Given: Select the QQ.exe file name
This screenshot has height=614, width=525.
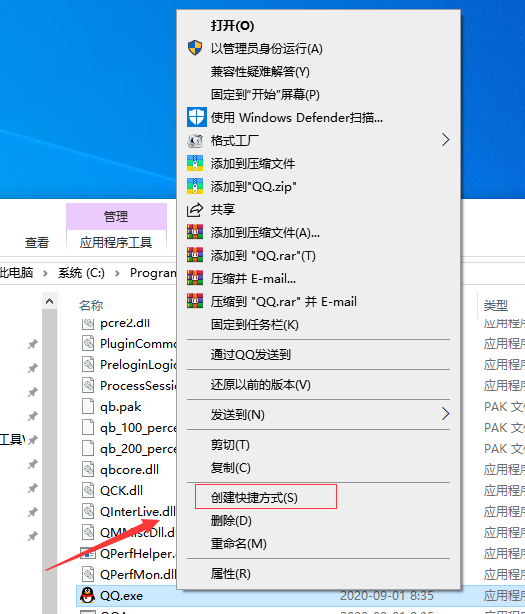Looking at the screenshot, I should click(x=121, y=596).
